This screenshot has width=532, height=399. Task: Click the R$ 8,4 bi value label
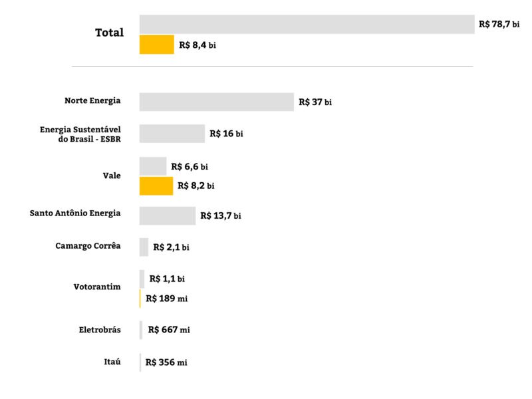tap(198, 46)
